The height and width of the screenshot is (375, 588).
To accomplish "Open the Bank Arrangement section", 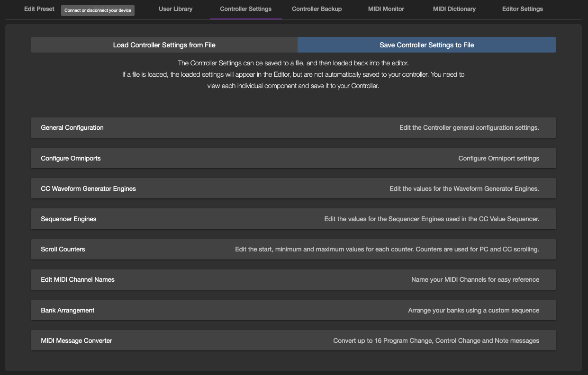I will (x=67, y=310).
